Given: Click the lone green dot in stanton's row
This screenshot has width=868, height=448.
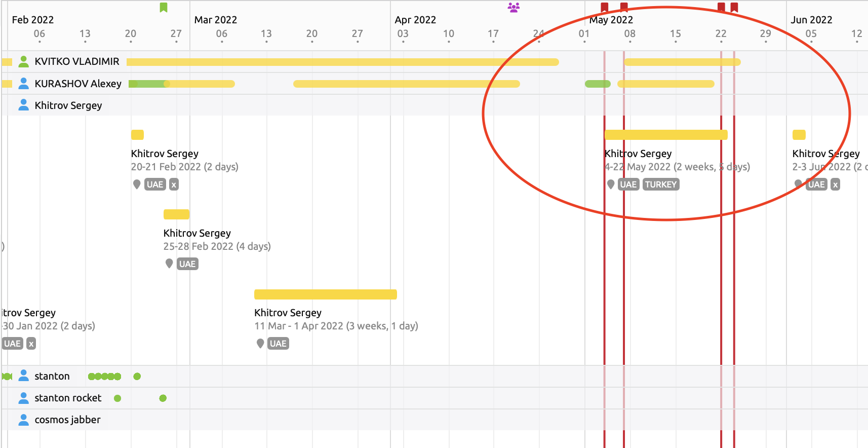Looking at the screenshot, I should 137,376.
